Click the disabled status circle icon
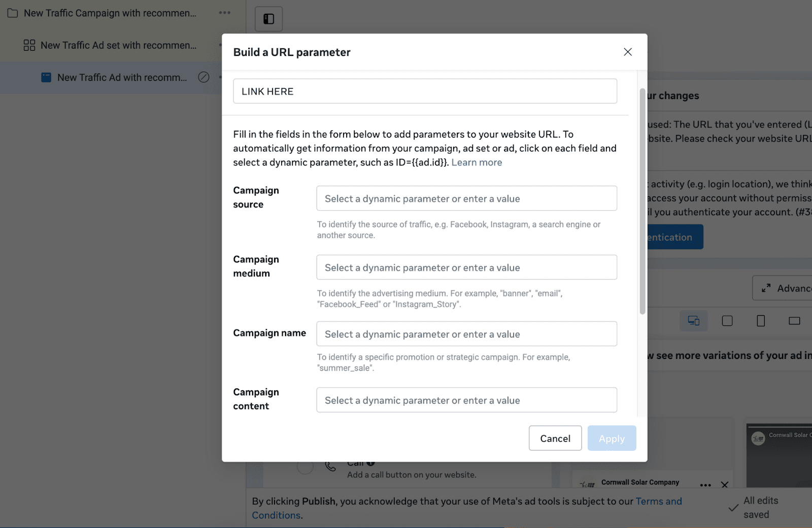Screen dimensions: 812x528 point(204,77)
